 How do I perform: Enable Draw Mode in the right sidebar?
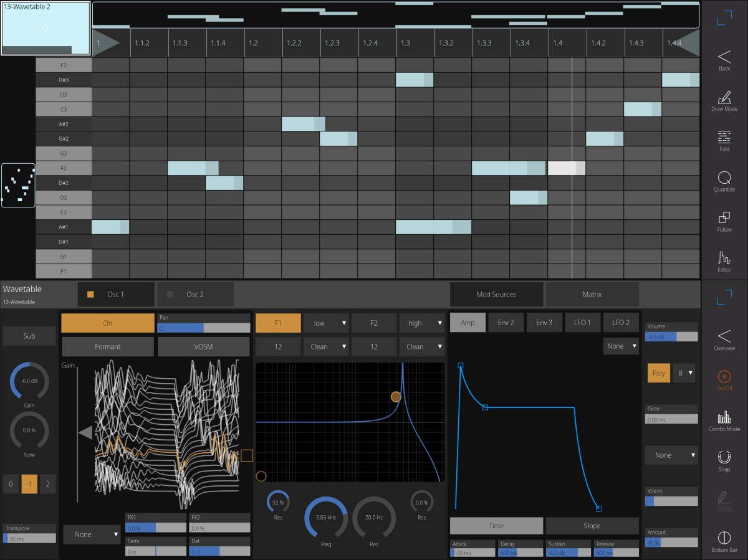pyautogui.click(x=724, y=100)
